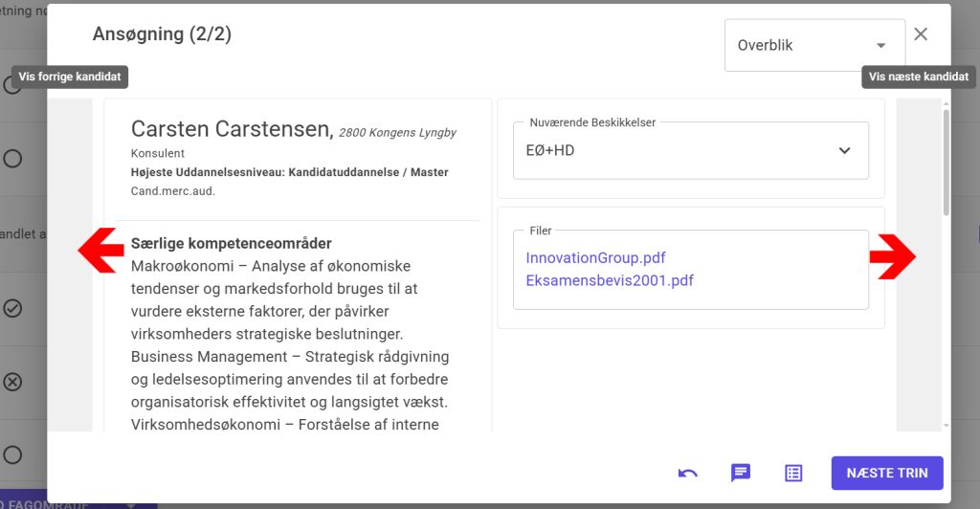Open the comment speech bubble icon
Viewport: 980px width, 509px height.
coord(740,473)
